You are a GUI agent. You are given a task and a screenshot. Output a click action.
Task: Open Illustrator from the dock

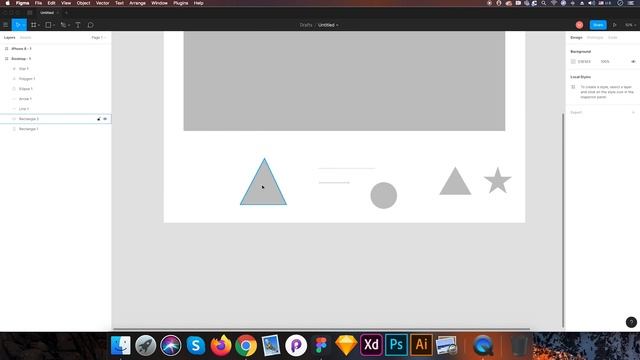tap(421, 345)
